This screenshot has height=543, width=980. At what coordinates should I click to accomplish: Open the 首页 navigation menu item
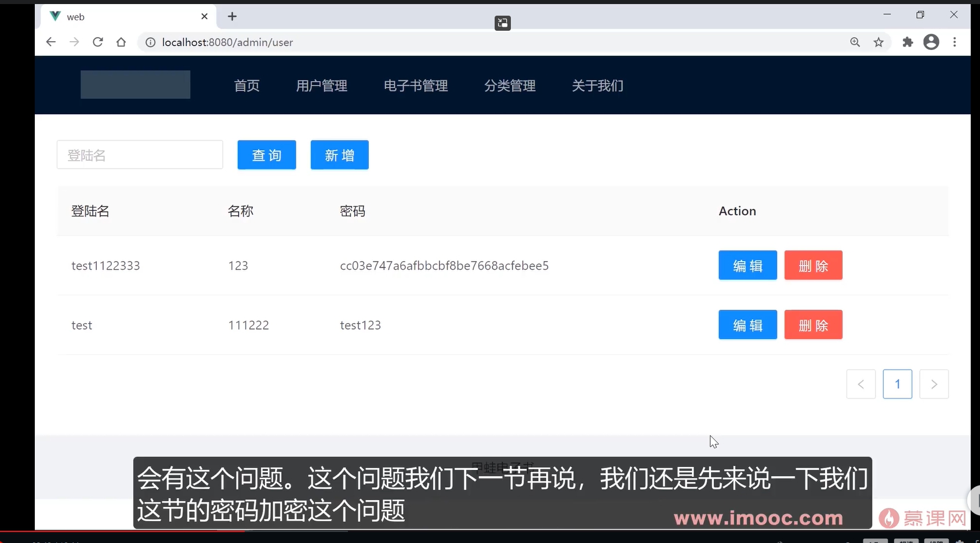(246, 85)
